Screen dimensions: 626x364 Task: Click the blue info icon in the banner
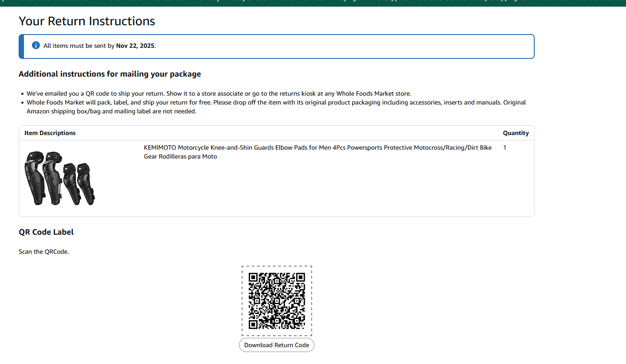[36, 46]
